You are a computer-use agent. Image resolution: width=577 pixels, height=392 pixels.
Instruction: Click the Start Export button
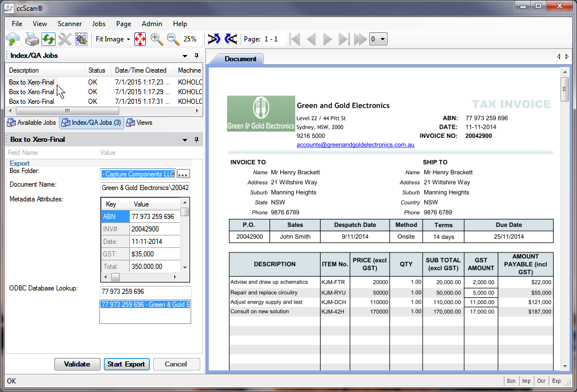pyautogui.click(x=127, y=364)
